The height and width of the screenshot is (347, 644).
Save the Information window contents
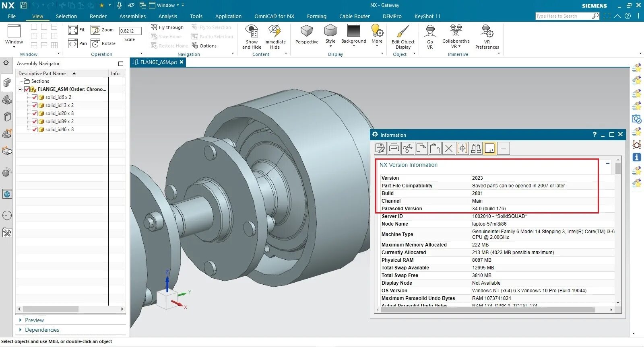tap(380, 148)
